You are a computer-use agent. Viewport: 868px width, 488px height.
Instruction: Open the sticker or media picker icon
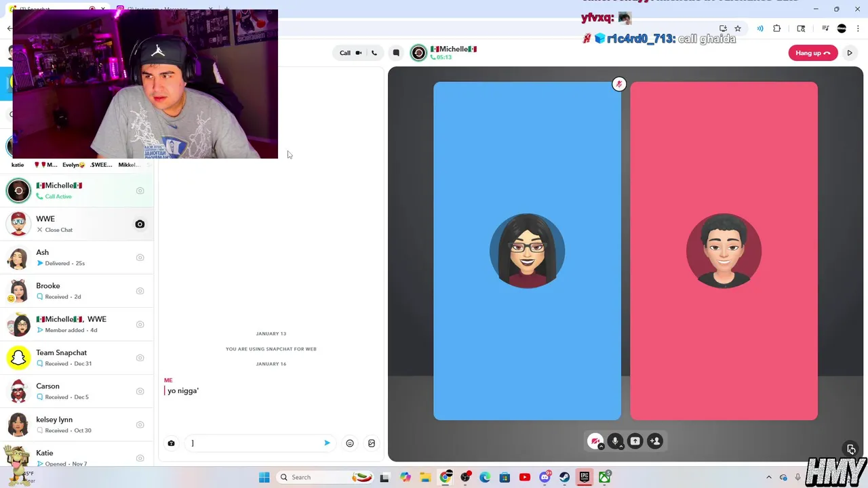point(372,443)
